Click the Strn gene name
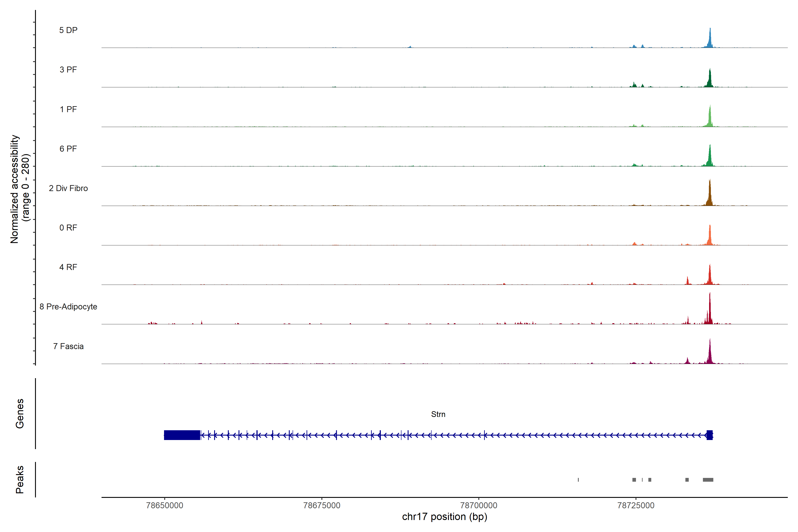The image size is (798, 532). click(x=438, y=414)
